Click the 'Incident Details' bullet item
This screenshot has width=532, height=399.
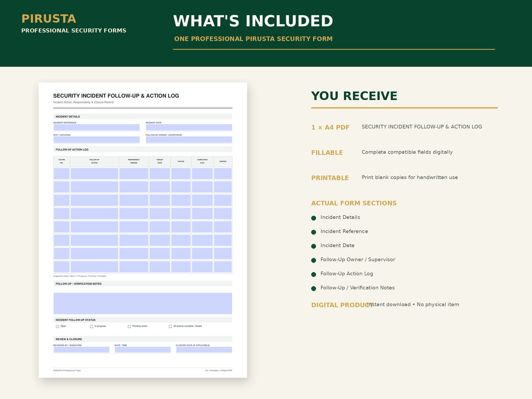(x=340, y=217)
